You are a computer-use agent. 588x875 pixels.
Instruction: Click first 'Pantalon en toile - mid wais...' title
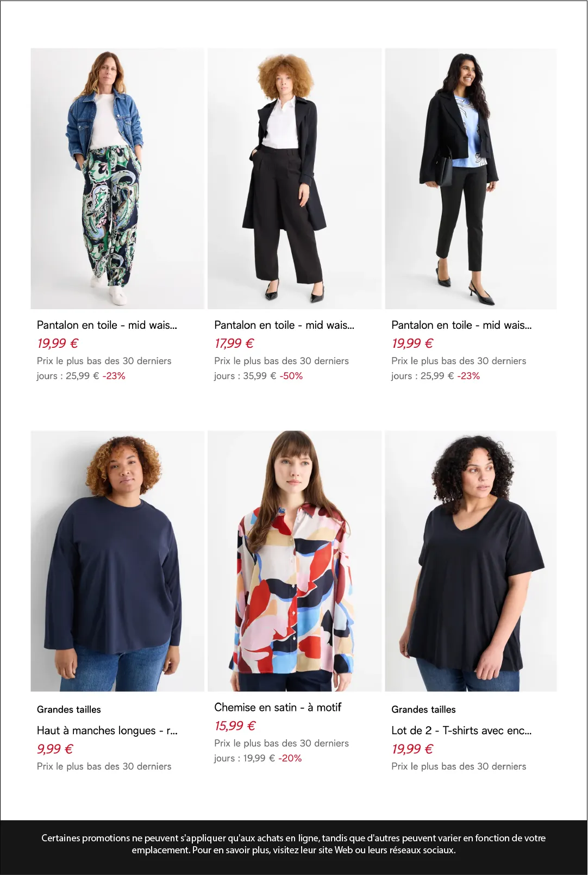point(107,325)
